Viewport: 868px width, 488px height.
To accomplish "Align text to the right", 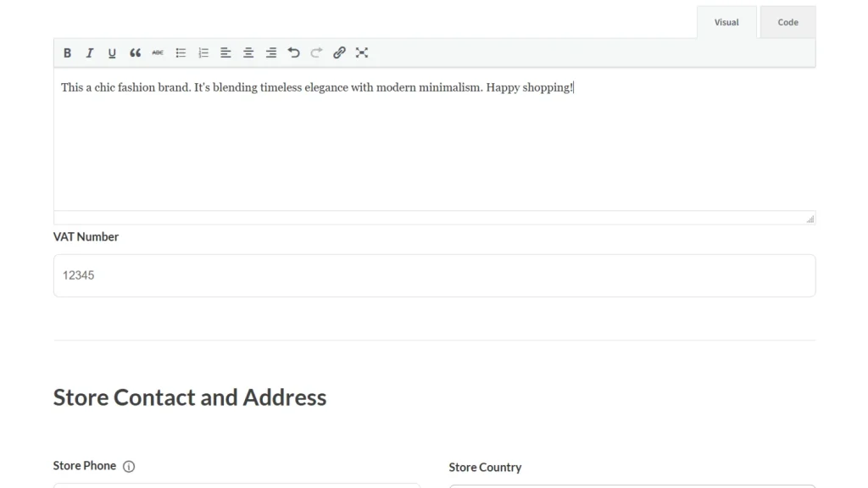I will 271,53.
